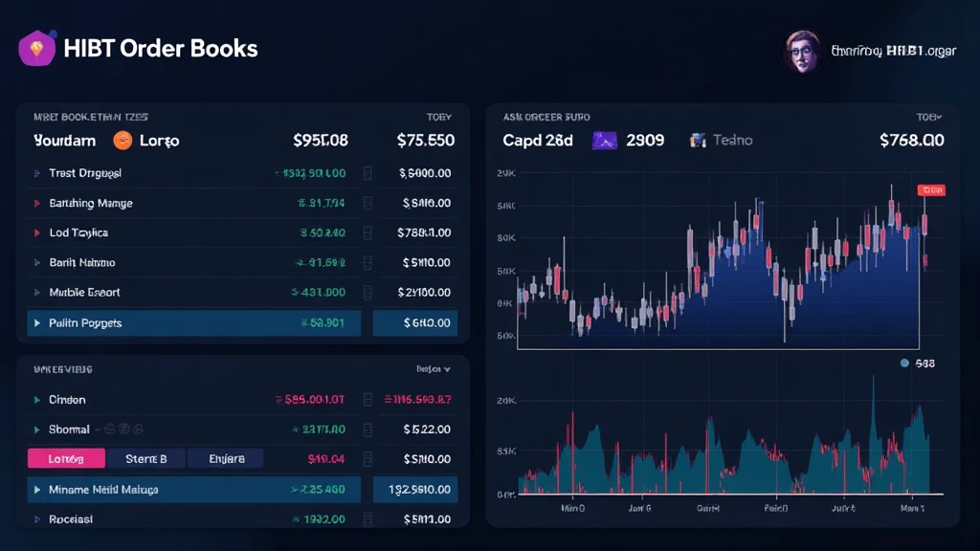Expand the Trest Drageel row arrow
Screen dimensions: 980x551
pos(36,174)
